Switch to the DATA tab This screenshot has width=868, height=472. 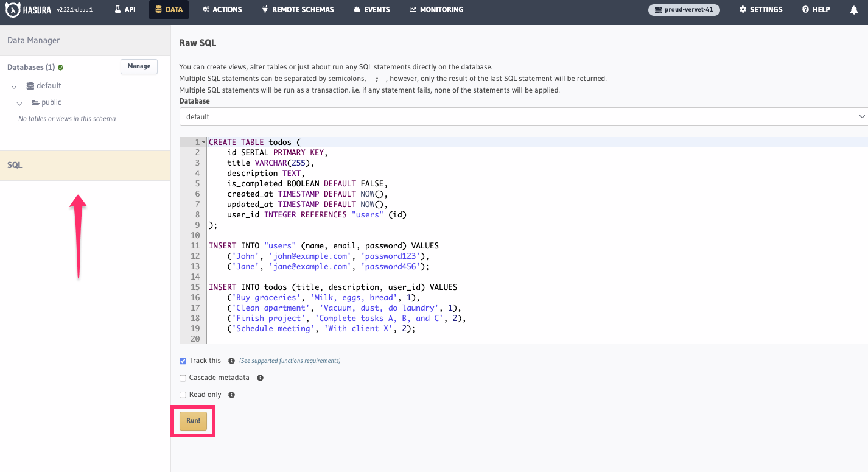click(x=169, y=9)
